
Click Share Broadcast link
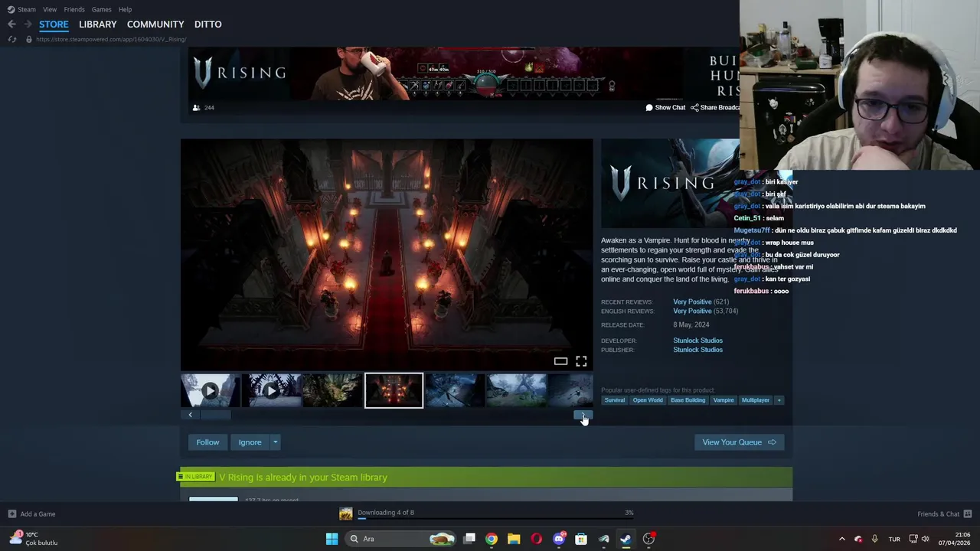715,108
